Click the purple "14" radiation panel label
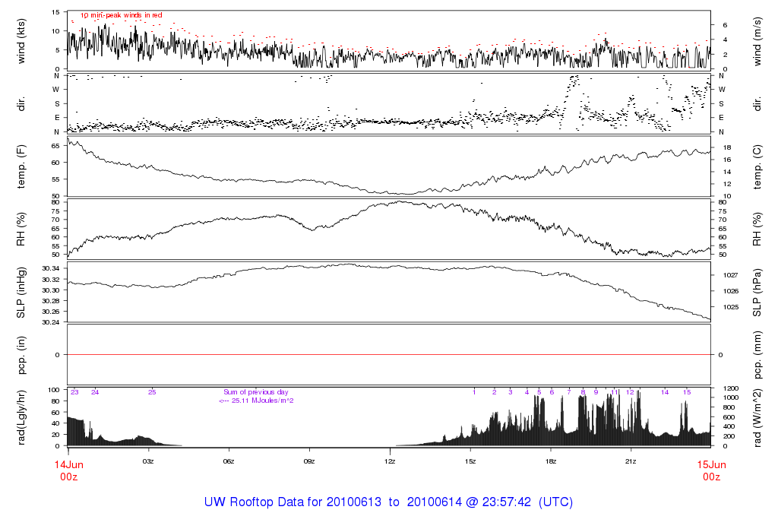This screenshot has height=532, width=778. pos(665,392)
